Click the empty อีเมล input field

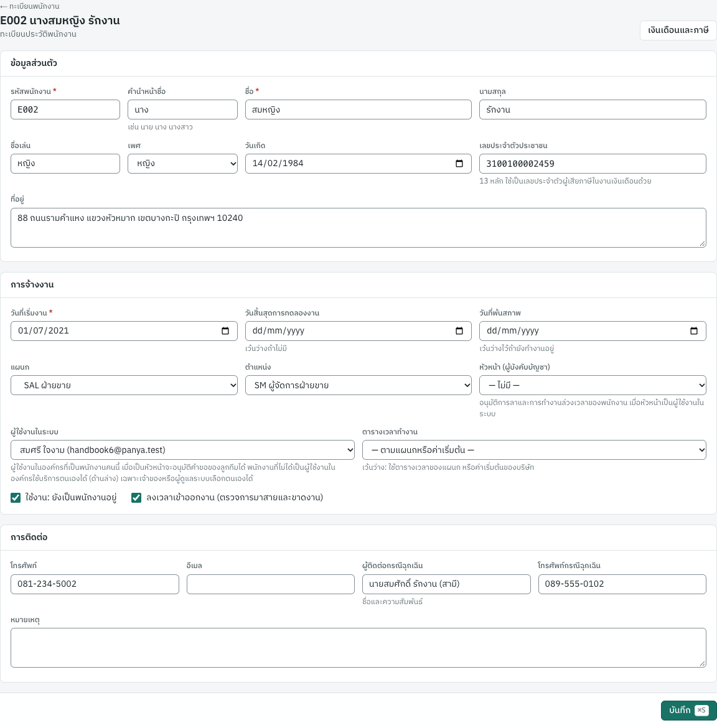(270, 584)
